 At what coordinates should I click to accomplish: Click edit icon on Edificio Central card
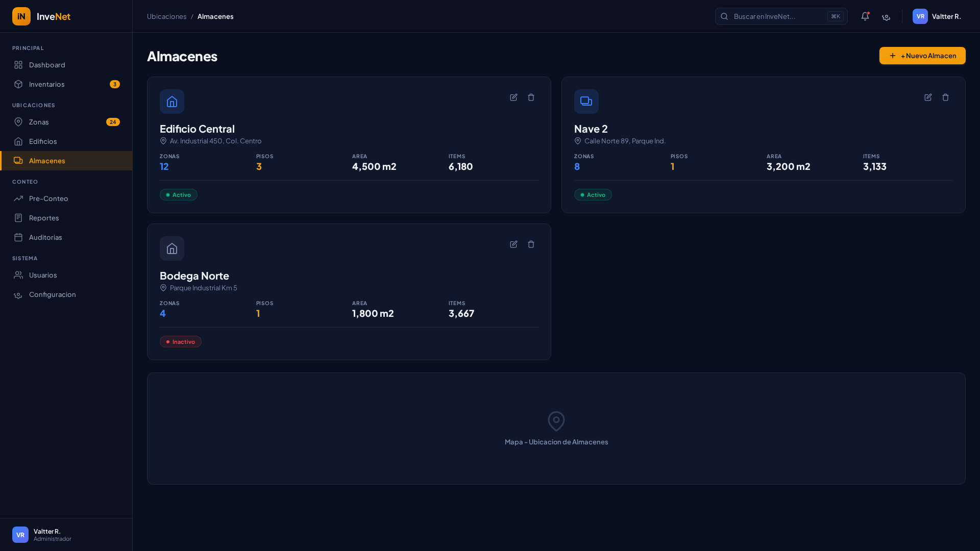[x=513, y=97]
